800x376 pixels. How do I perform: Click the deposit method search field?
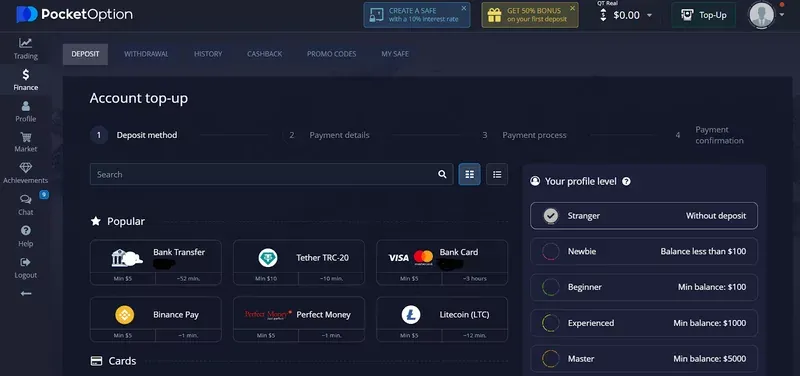click(271, 174)
